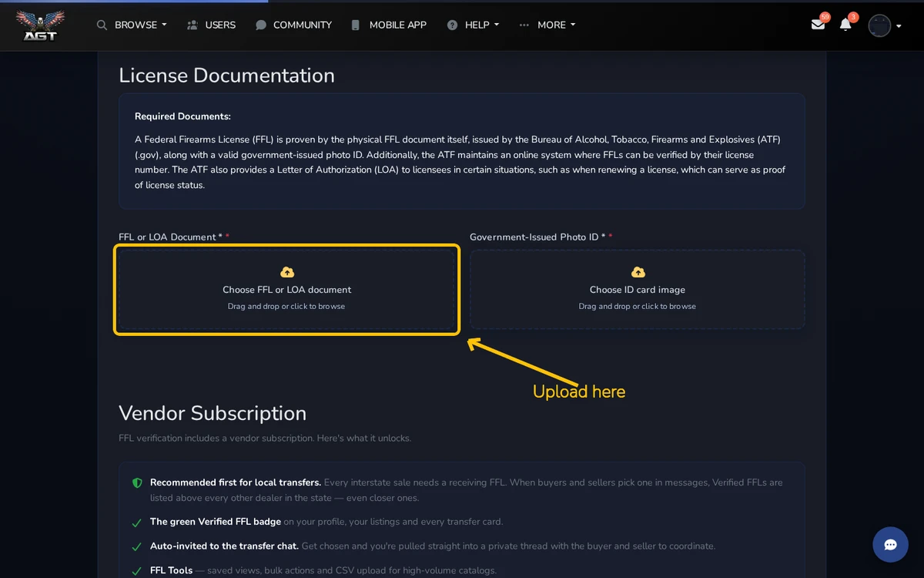Go to the USERS page
Viewport: 924px width, 578px height.
[220, 25]
